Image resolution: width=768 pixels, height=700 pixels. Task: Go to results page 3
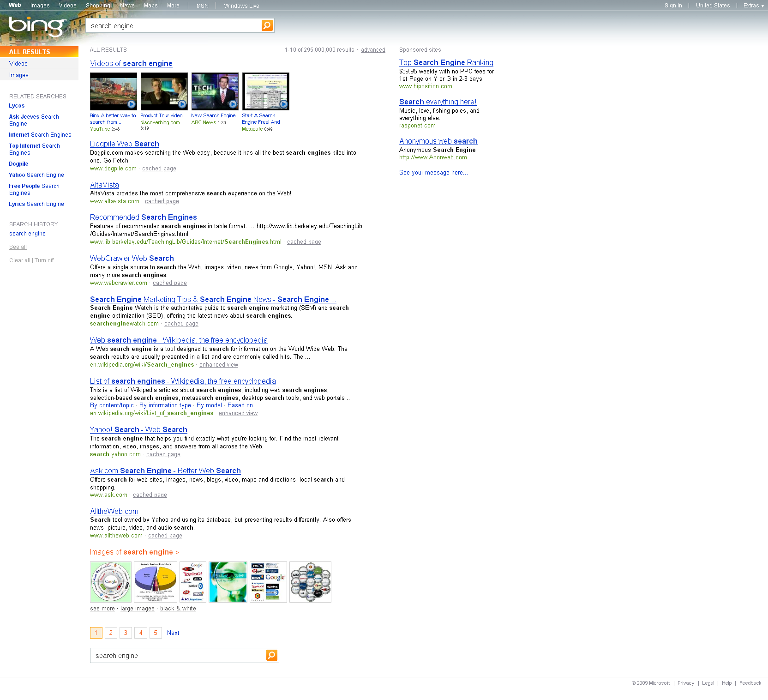(126, 633)
